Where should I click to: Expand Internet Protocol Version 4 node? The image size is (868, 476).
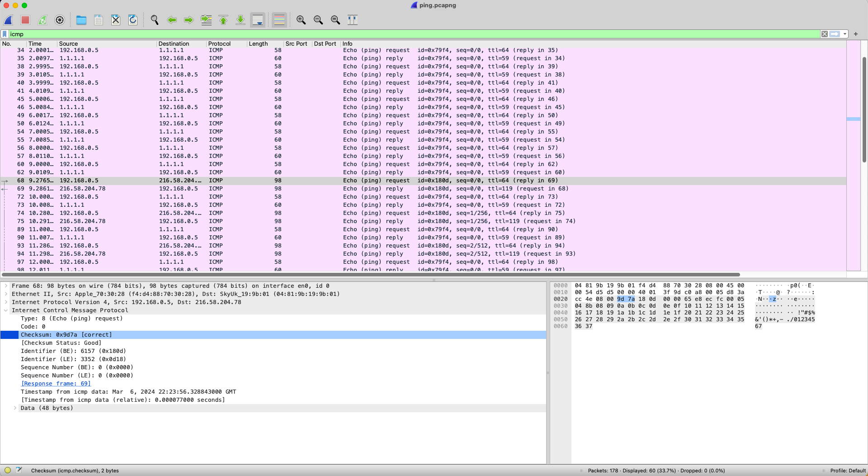pyautogui.click(x=6, y=302)
